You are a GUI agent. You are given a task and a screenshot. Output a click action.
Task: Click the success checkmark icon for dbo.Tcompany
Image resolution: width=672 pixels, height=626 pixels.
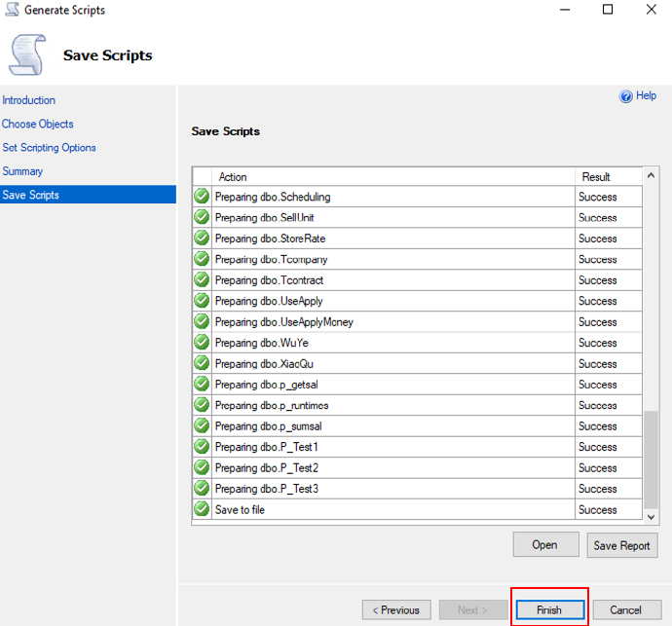click(202, 259)
